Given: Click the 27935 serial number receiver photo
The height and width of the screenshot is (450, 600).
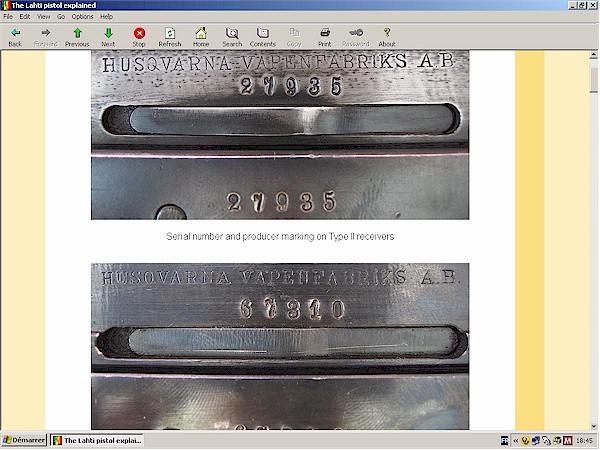Looking at the screenshot, I should coord(280,135).
